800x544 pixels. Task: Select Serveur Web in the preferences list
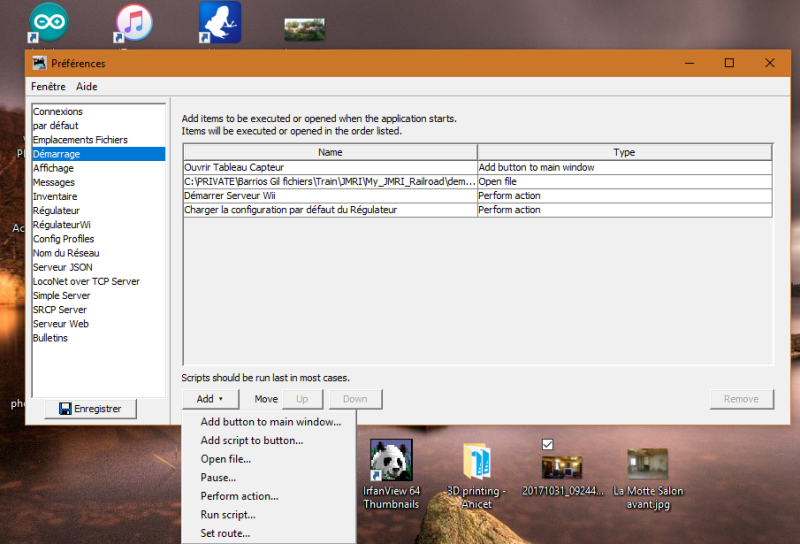point(61,324)
